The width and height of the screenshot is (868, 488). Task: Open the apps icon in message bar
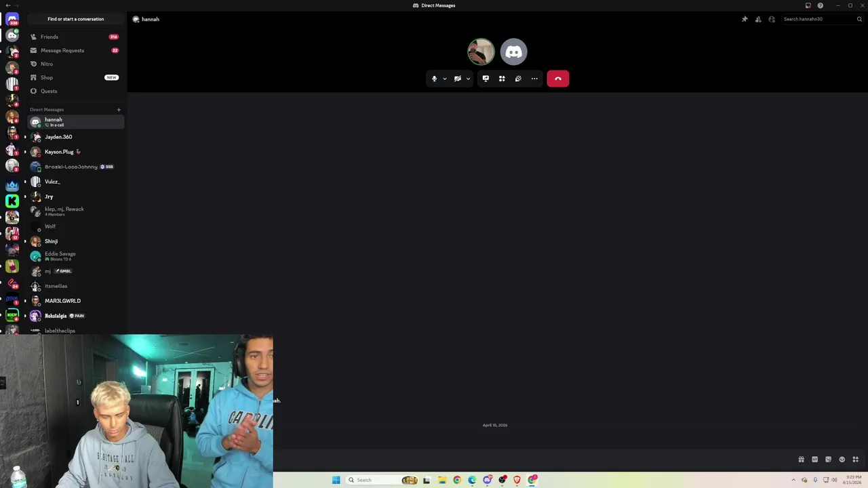pyautogui.click(x=855, y=460)
